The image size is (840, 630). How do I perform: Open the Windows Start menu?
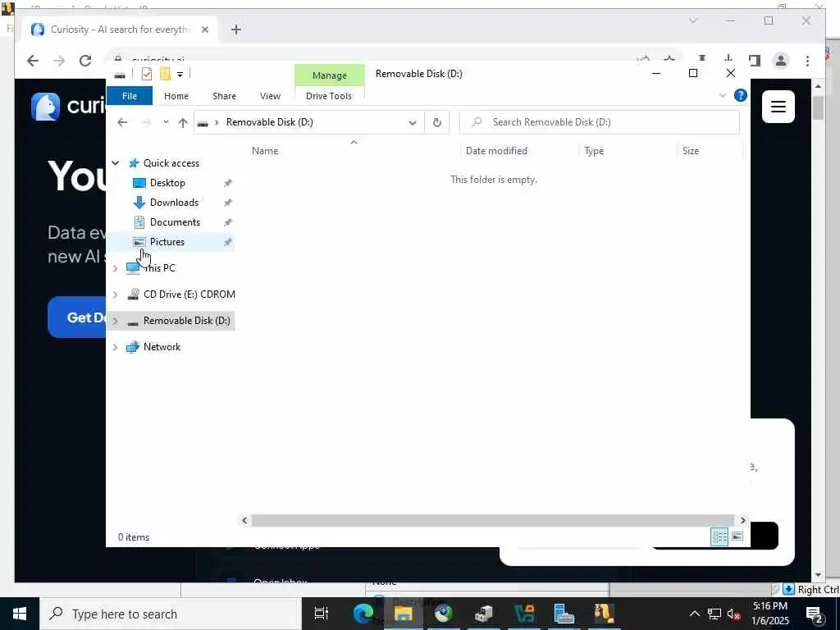point(20,614)
